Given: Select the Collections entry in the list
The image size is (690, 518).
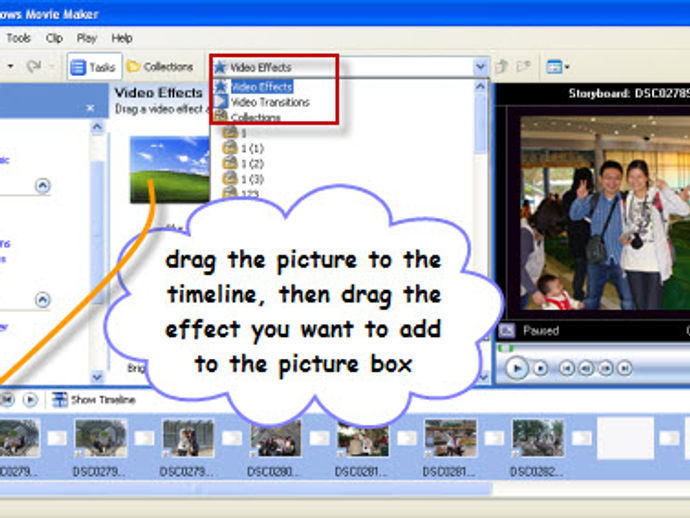Looking at the screenshot, I should pos(248,117).
